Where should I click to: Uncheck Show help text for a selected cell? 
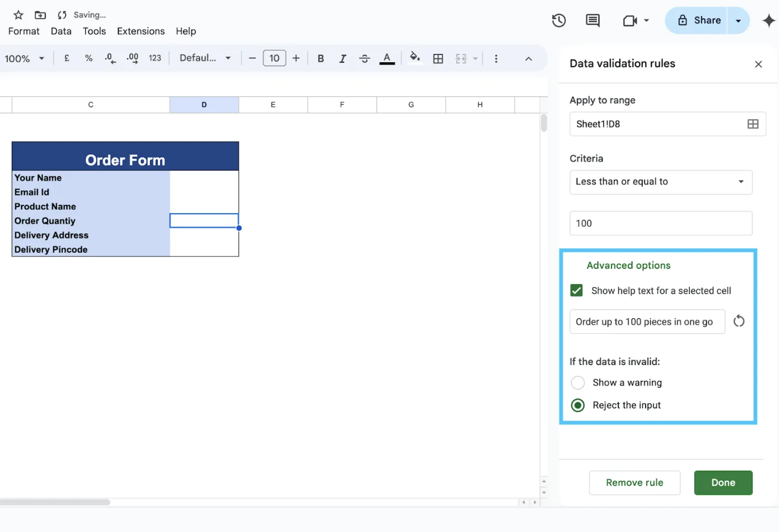click(x=576, y=290)
